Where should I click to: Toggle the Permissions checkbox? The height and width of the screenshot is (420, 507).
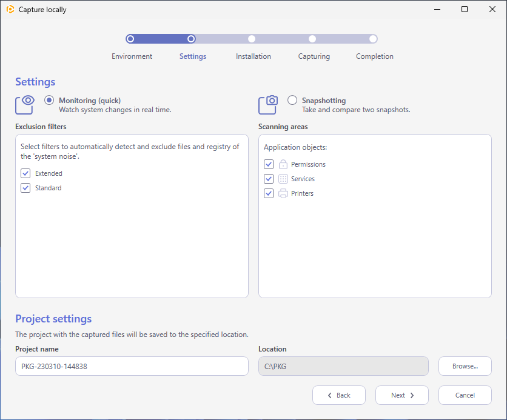point(269,164)
